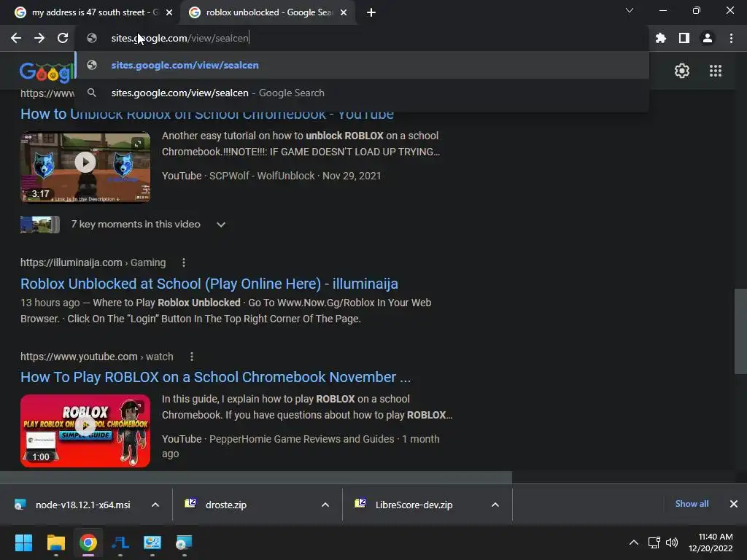Open the Windows Start menu
The image size is (747, 560).
pos(23,542)
